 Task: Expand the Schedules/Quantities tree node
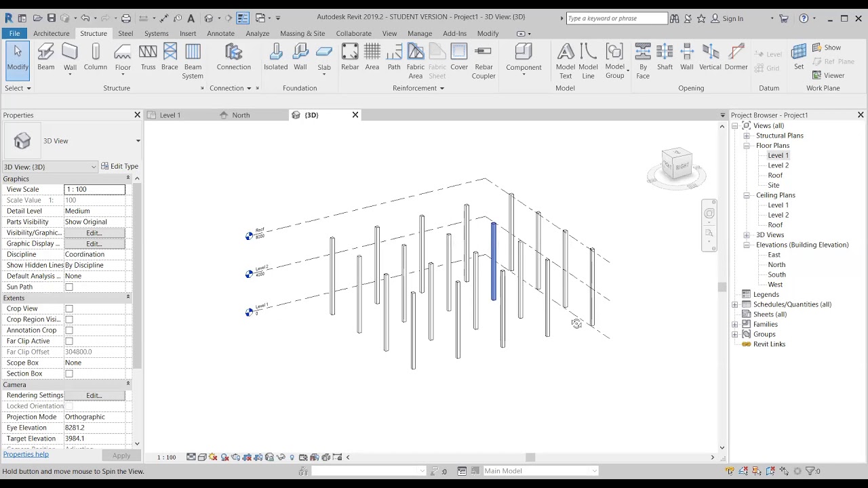coord(735,304)
